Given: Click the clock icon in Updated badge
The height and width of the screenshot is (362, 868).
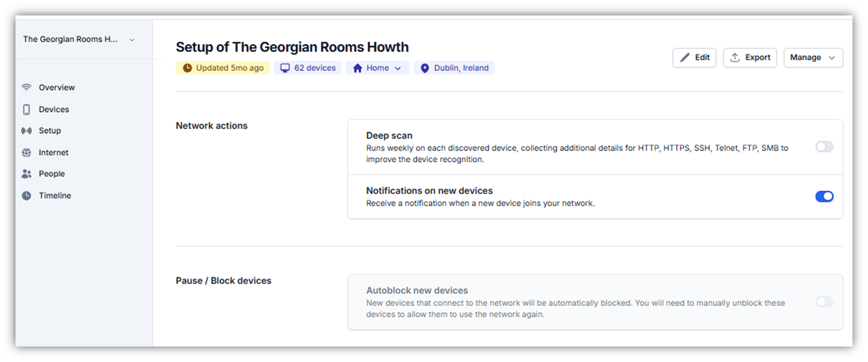Looking at the screenshot, I should point(187,68).
